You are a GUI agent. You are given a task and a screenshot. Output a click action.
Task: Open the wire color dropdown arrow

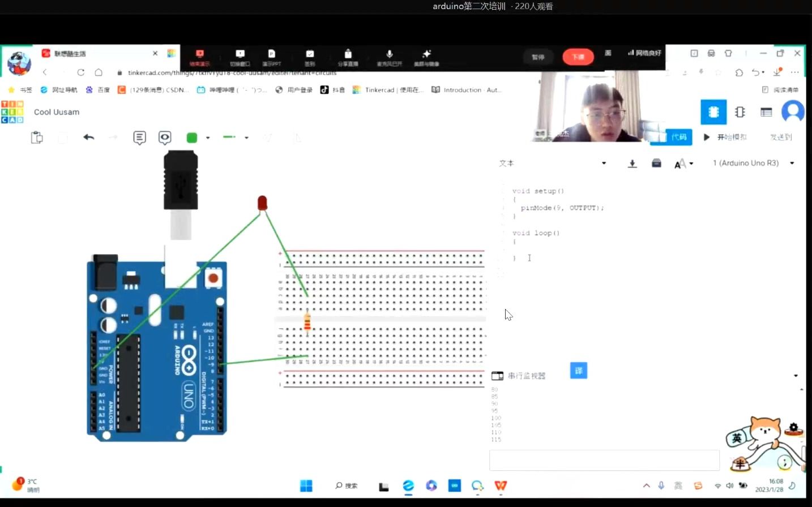207,137
